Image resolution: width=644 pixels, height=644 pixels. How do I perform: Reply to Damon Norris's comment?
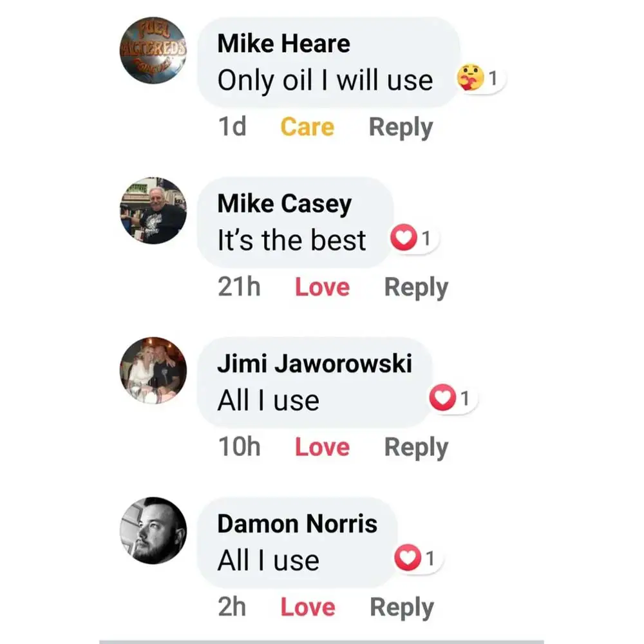point(402,607)
